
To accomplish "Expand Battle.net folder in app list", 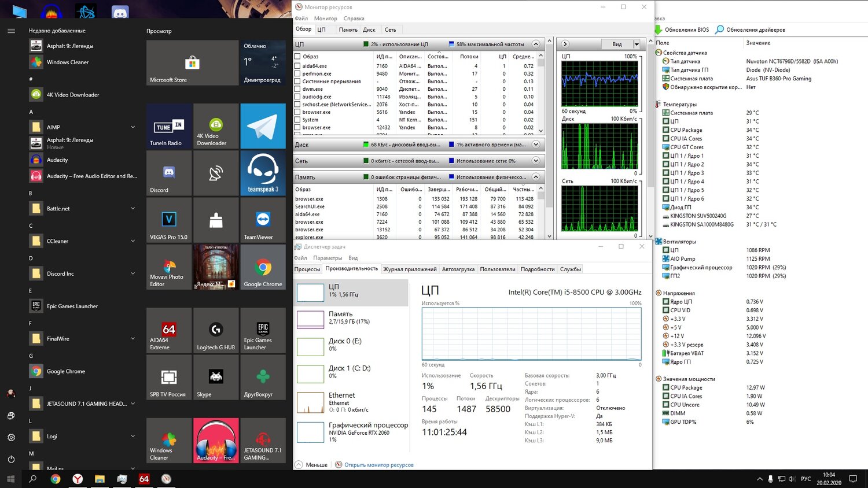I will (x=133, y=208).
